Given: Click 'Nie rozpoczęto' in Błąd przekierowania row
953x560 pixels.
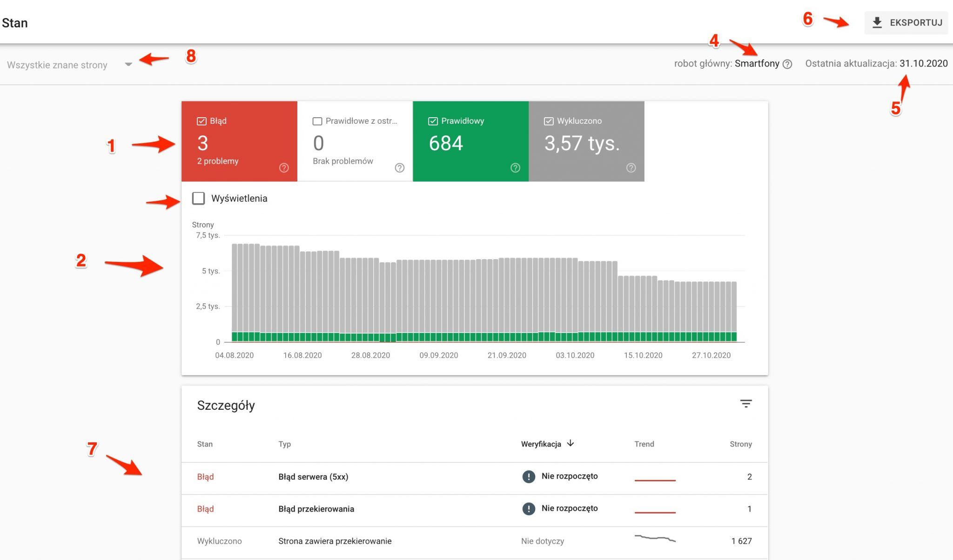Looking at the screenshot, I should point(570,508).
